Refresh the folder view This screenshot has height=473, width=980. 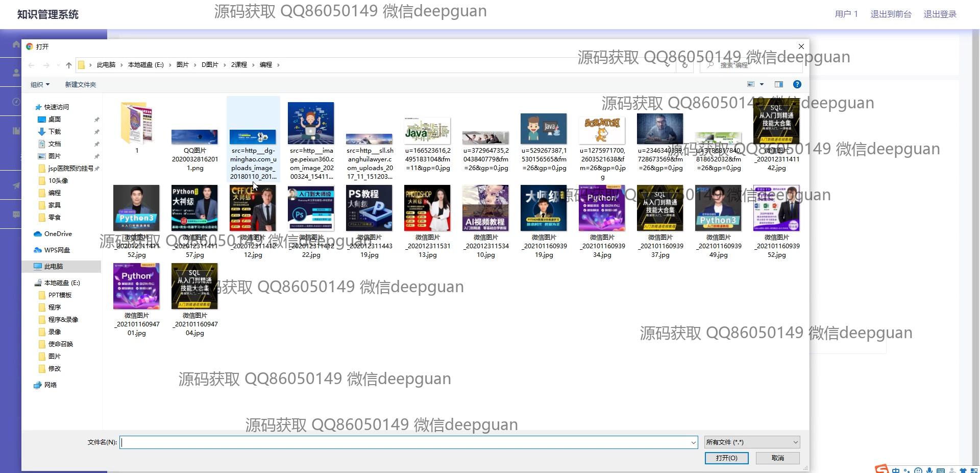point(685,65)
